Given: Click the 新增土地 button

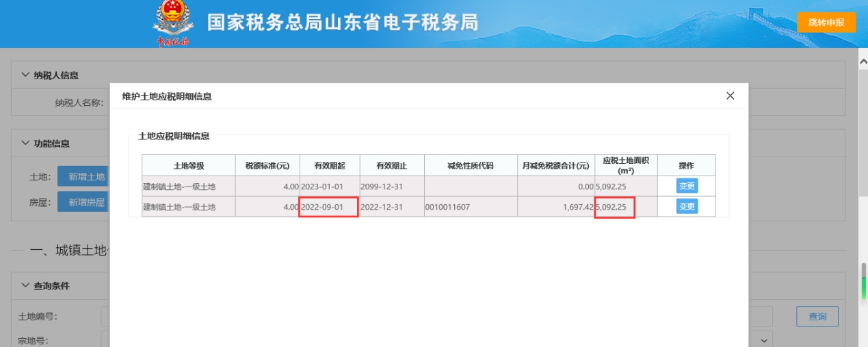Looking at the screenshot, I should click(83, 177).
